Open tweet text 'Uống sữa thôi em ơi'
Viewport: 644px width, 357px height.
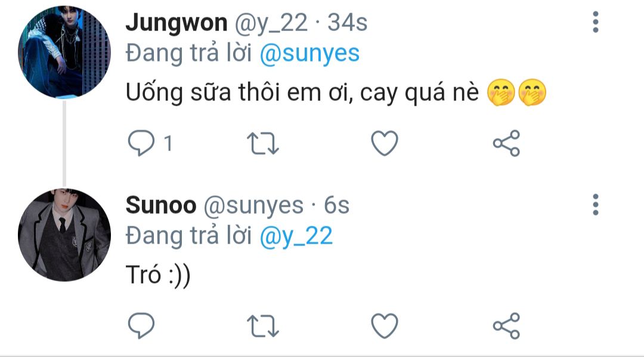[239, 93]
